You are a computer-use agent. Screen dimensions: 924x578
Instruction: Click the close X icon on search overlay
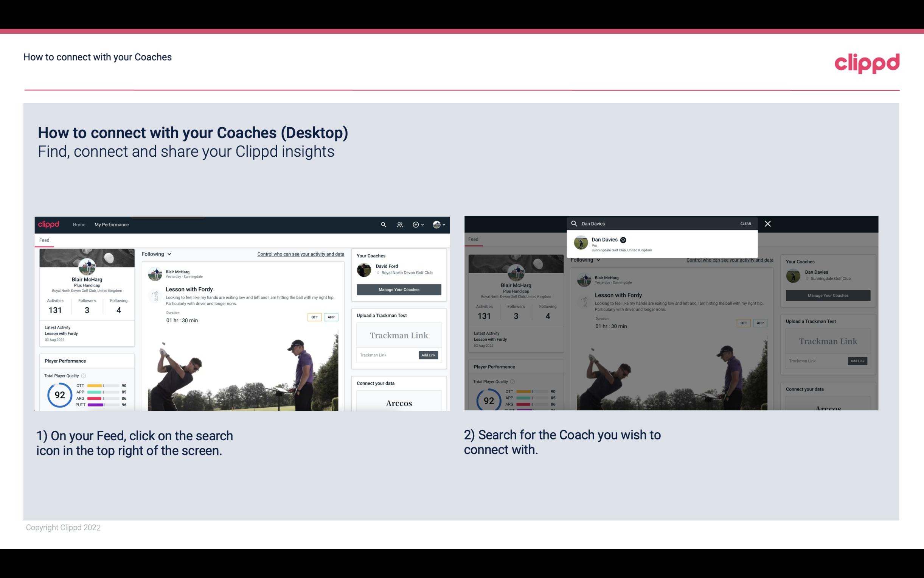click(x=768, y=223)
